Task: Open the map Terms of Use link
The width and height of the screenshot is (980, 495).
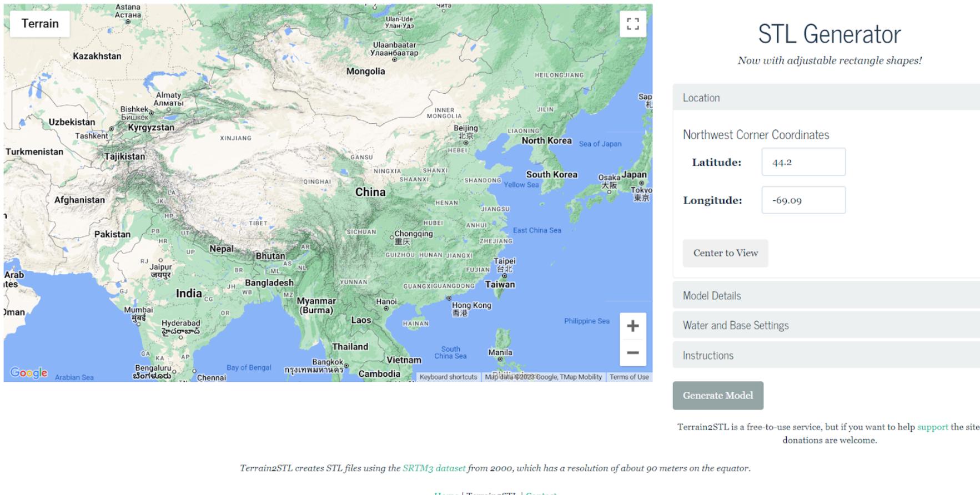Action: tap(629, 377)
